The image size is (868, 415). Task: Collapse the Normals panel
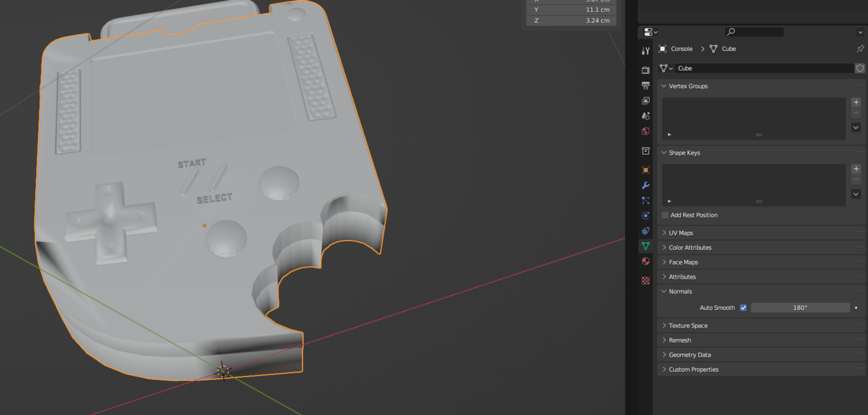pyautogui.click(x=664, y=292)
